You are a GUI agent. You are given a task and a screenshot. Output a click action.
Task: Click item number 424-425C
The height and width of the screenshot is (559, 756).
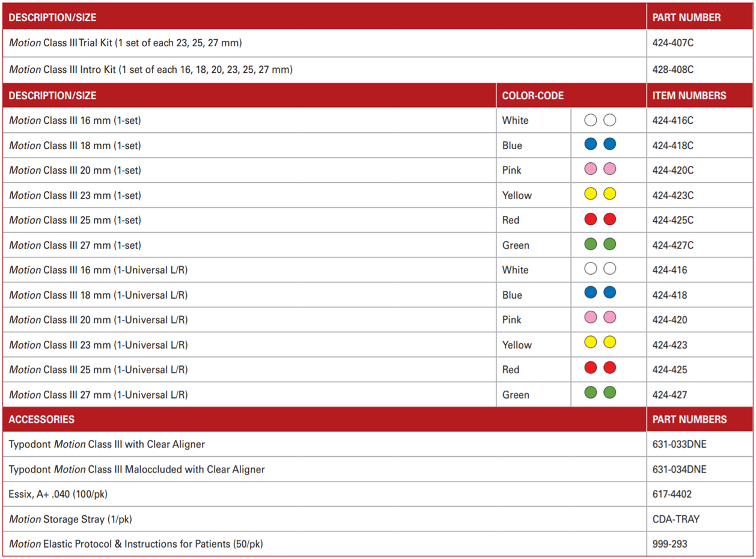pyautogui.click(x=673, y=220)
